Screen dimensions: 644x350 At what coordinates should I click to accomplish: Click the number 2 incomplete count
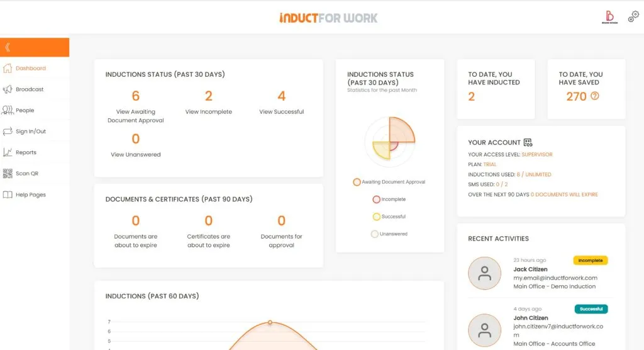[x=209, y=96]
